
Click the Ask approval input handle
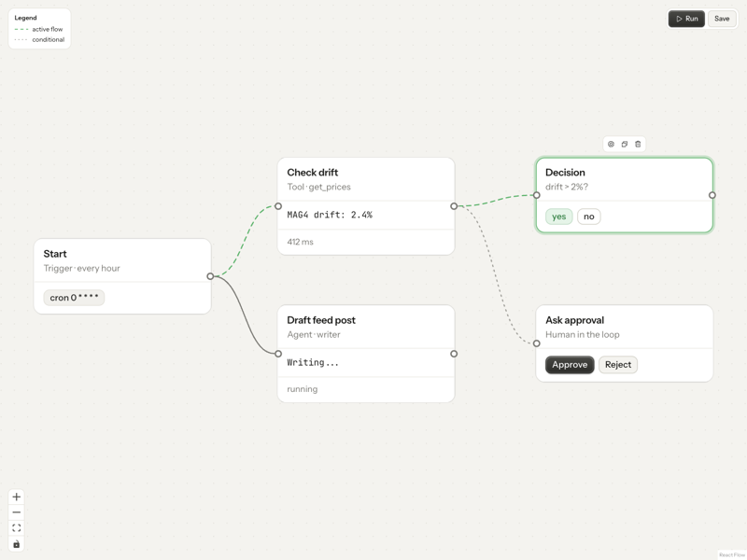[x=536, y=343]
